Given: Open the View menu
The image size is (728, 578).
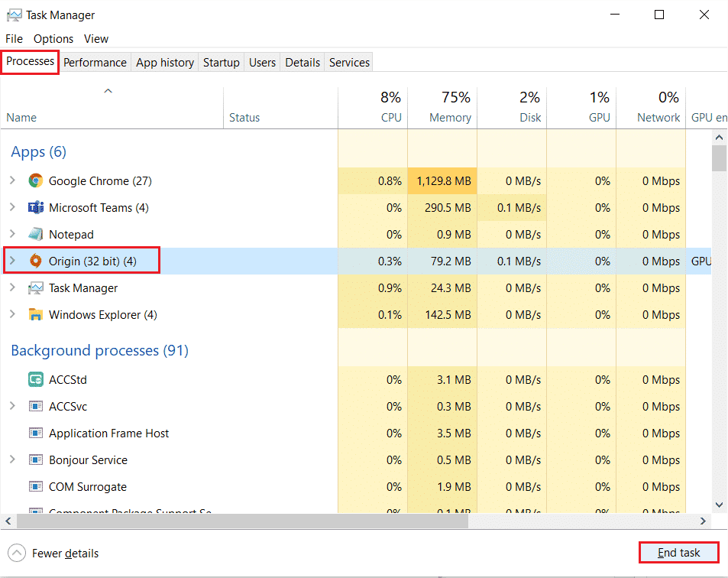Looking at the screenshot, I should click(x=96, y=38).
